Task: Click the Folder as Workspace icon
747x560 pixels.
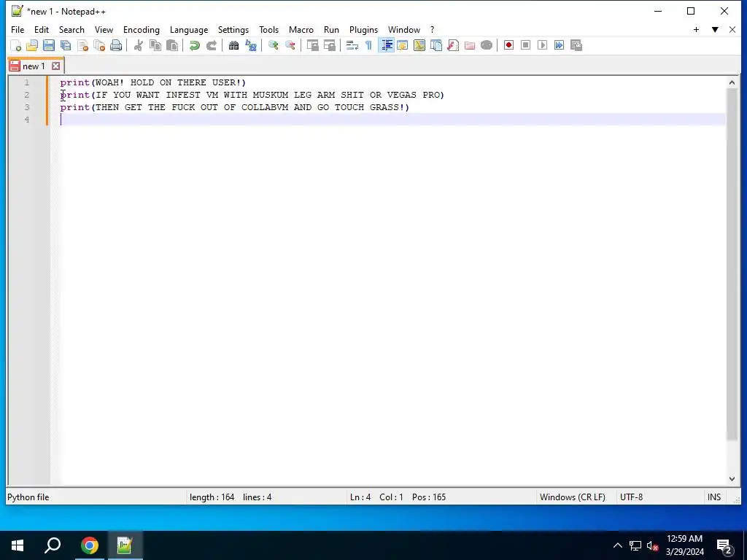Action: pyautogui.click(x=470, y=45)
